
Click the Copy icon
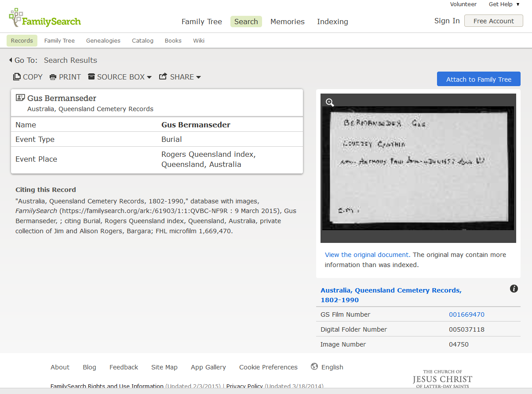(x=17, y=77)
